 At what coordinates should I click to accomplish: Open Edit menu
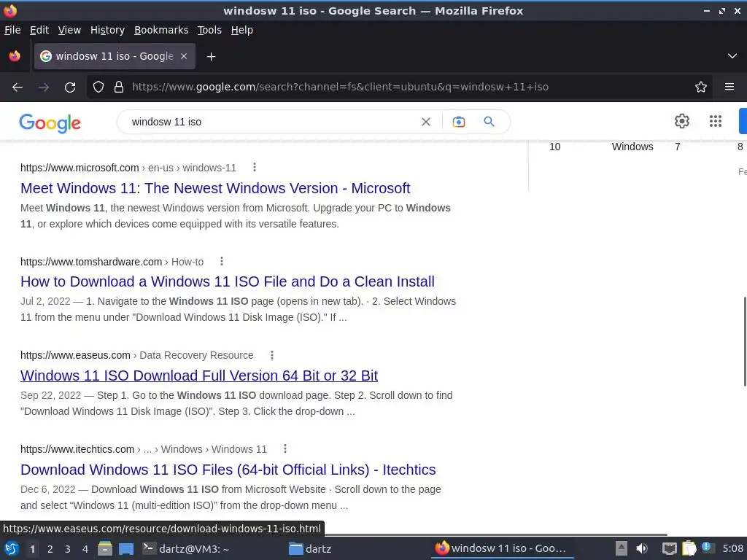39,30
